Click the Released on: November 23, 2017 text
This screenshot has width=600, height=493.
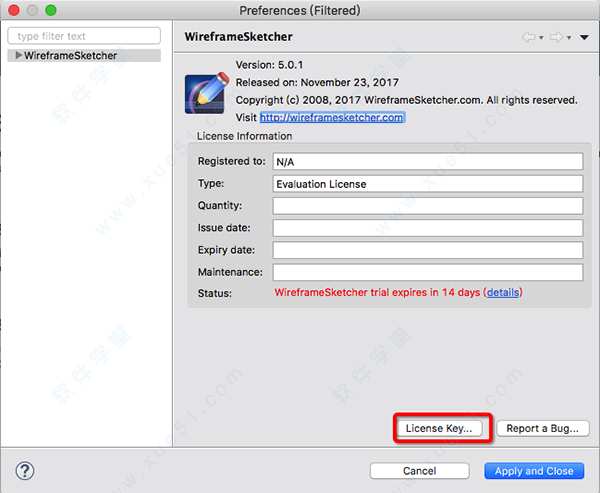[317, 82]
